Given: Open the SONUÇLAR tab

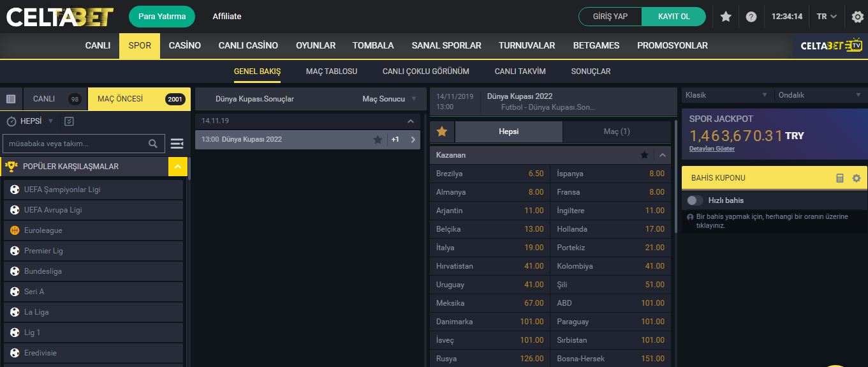Looking at the screenshot, I should (591, 71).
